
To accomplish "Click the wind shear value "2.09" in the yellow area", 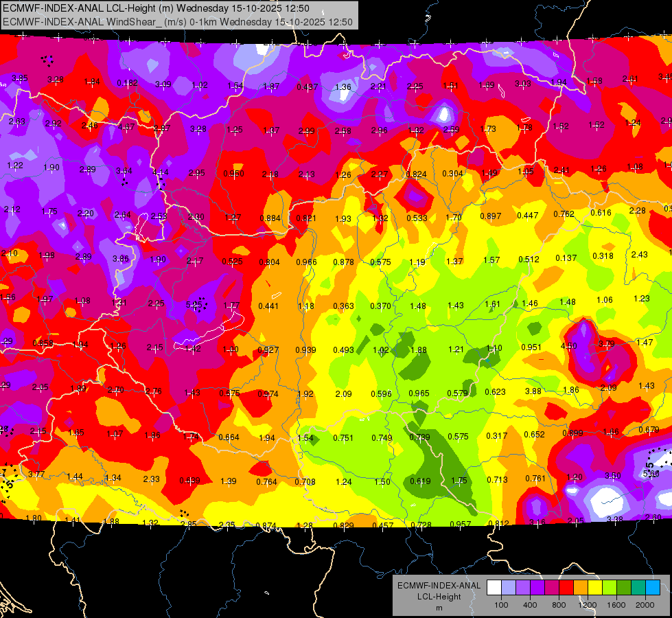I will (343, 393).
